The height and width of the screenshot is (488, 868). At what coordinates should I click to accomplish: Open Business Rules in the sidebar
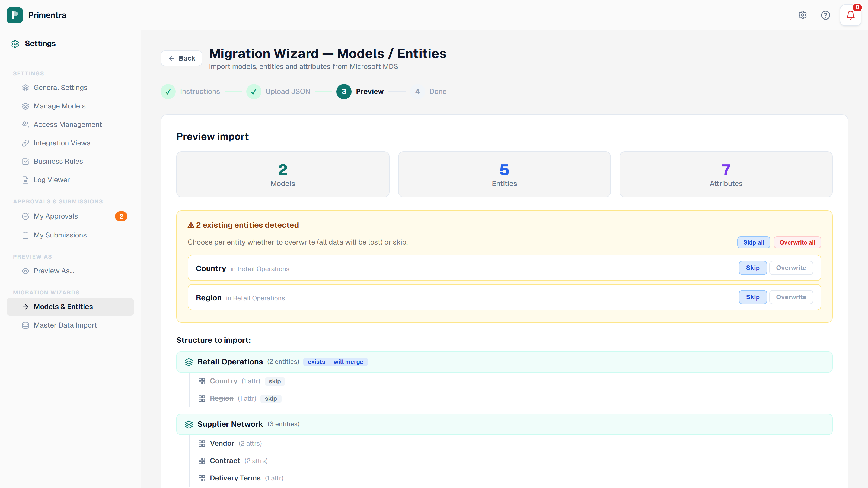pos(70,162)
